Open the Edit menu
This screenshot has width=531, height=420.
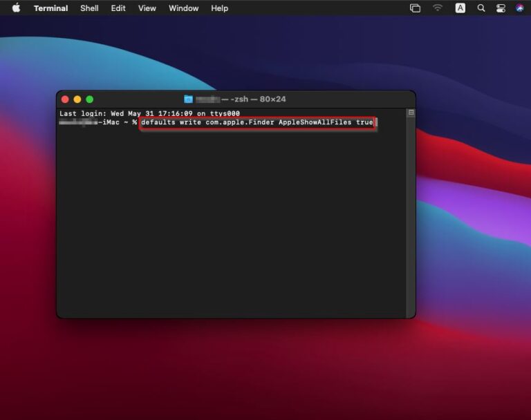coord(118,8)
